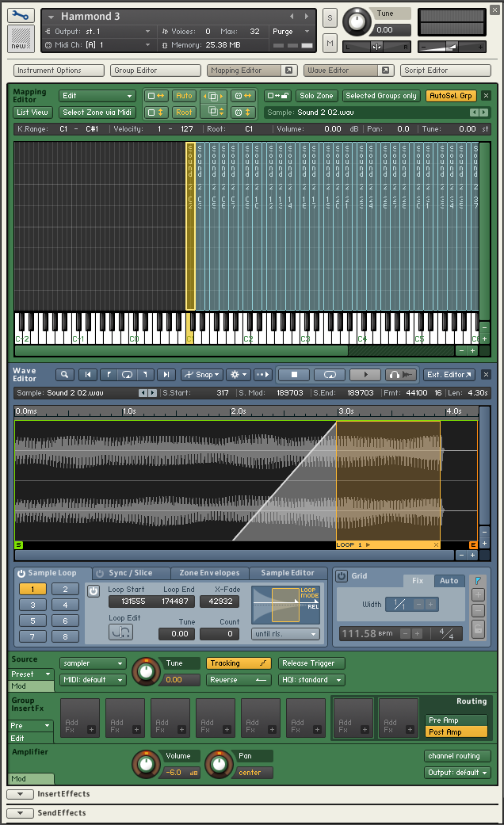The image size is (504, 825).
Task: Click the M mute button
Action: click(330, 43)
